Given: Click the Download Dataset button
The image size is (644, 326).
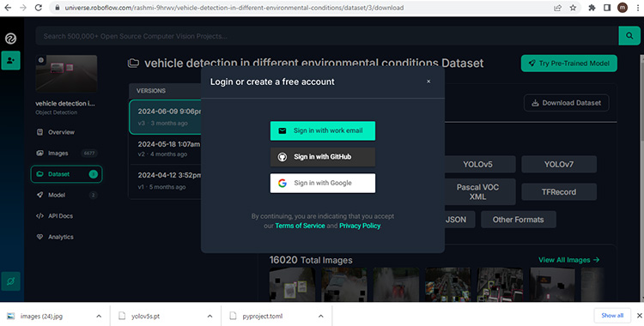Looking at the screenshot, I should click(567, 103).
